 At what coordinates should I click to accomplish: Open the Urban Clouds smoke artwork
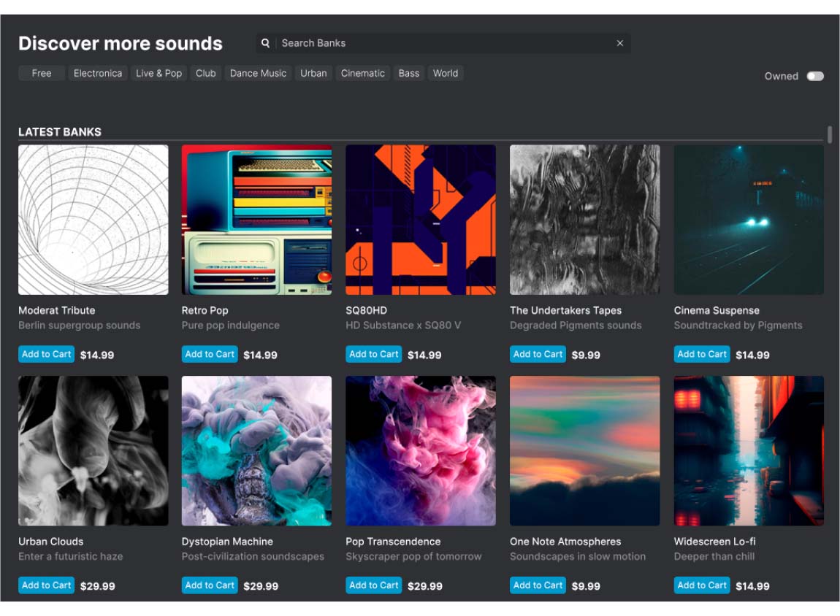(93, 450)
